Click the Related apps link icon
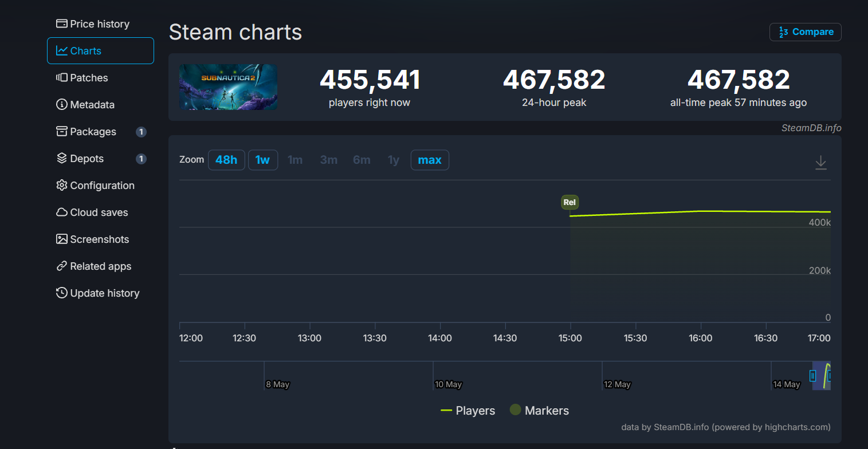 [x=62, y=266]
